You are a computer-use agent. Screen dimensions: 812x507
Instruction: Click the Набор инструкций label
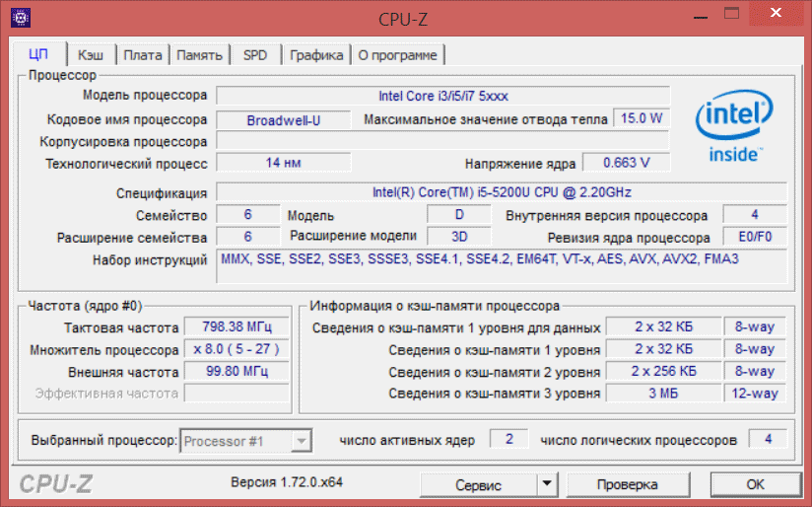[x=150, y=259]
